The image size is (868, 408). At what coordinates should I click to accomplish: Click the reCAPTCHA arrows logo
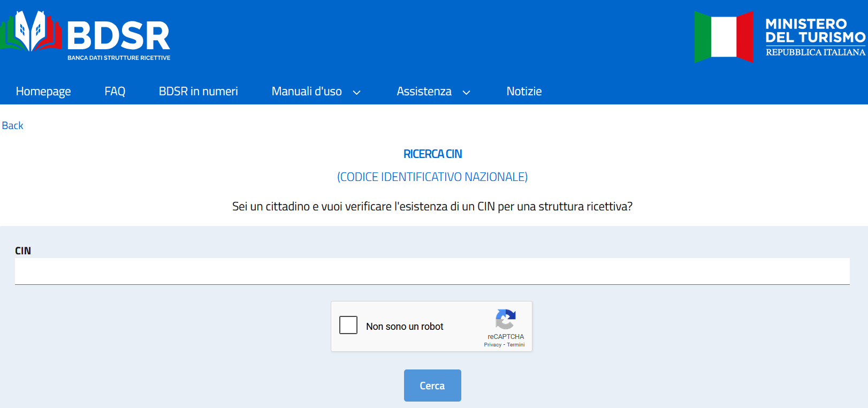pyautogui.click(x=505, y=320)
